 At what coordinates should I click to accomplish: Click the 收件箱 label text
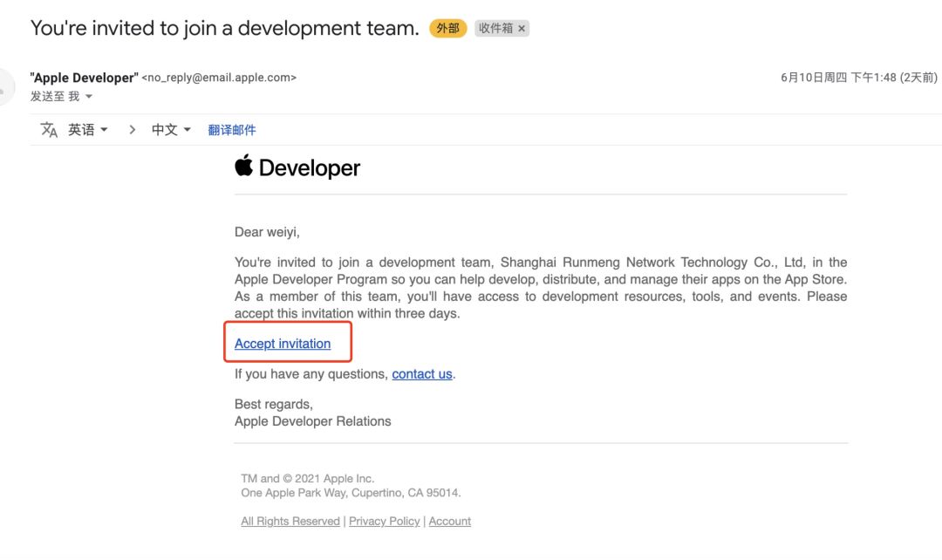[x=495, y=29]
